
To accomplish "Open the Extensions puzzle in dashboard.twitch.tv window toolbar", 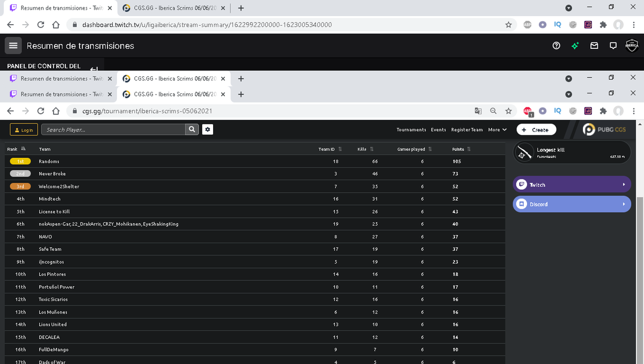I will coord(603,25).
